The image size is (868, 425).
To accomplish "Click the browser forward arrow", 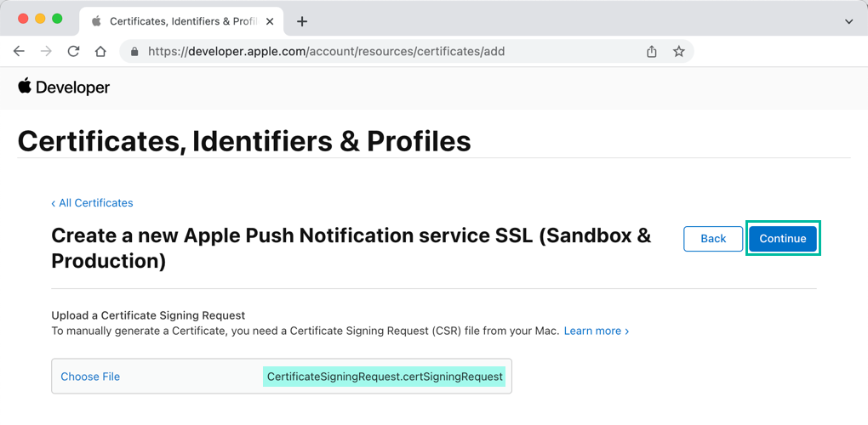I will 46,51.
